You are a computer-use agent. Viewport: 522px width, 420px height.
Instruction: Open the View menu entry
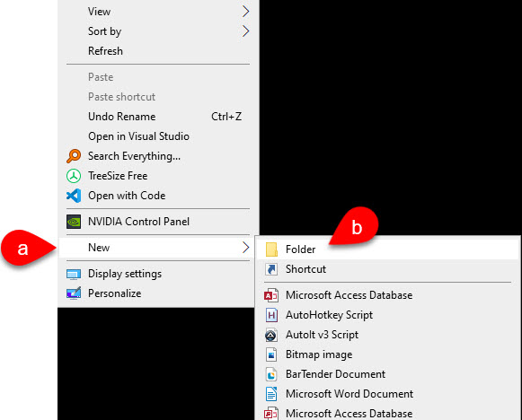[x=158, y=12]
